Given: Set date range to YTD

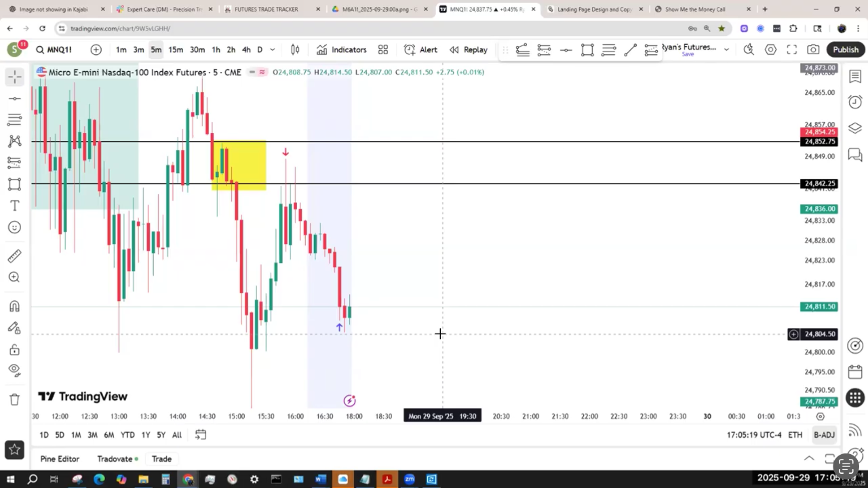Looking at the screenshot, I should click(x=127, y=435).
